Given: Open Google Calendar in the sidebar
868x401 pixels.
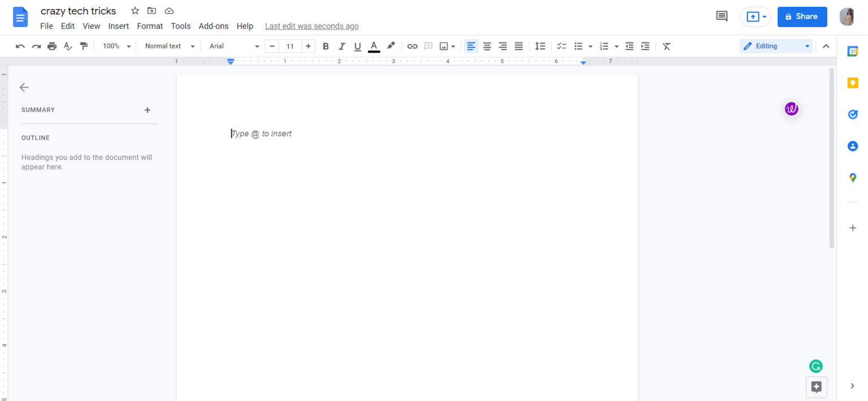Looking at the screenshot, I should click(853, 51).
